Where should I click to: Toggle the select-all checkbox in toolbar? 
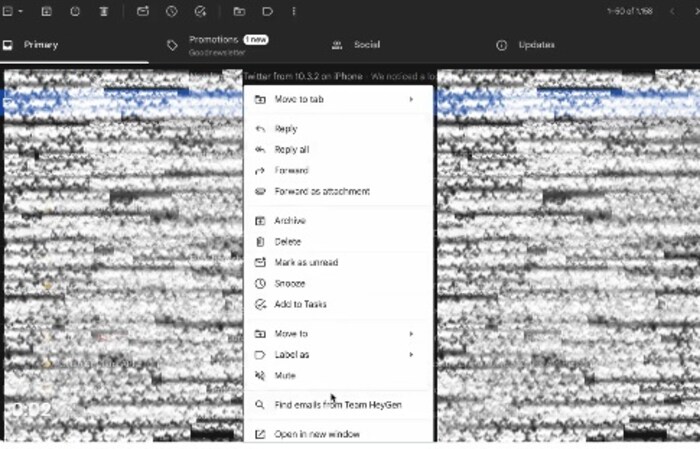8,11
